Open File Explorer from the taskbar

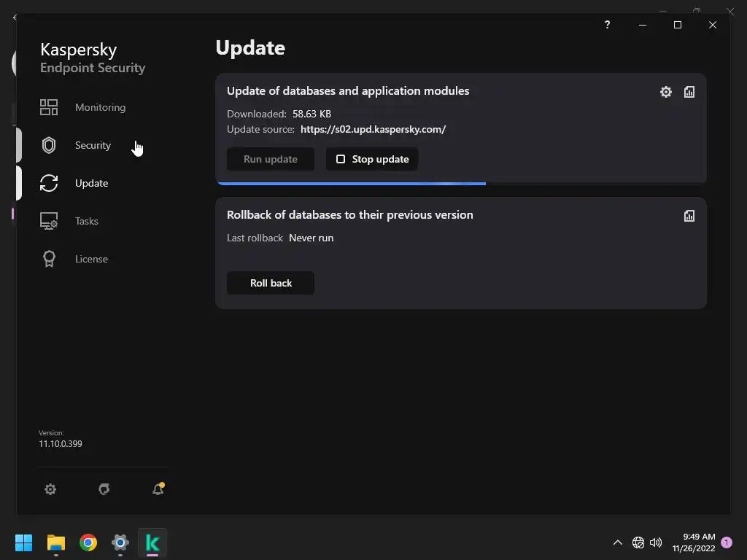tap(55, 542)
